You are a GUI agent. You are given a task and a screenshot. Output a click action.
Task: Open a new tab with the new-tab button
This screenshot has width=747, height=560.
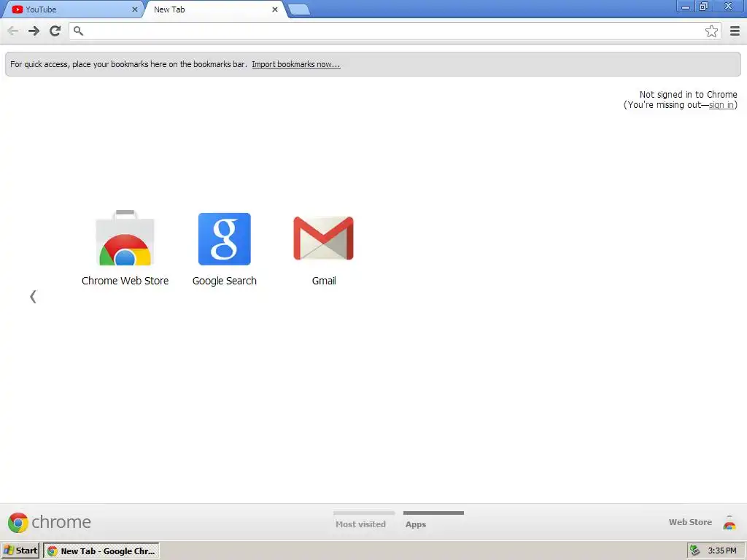point(299,9)
